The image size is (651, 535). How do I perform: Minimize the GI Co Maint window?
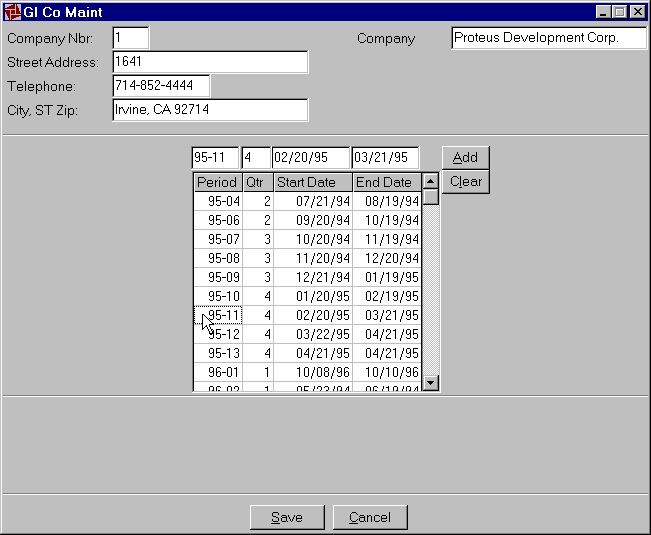(x=603, y=12)
